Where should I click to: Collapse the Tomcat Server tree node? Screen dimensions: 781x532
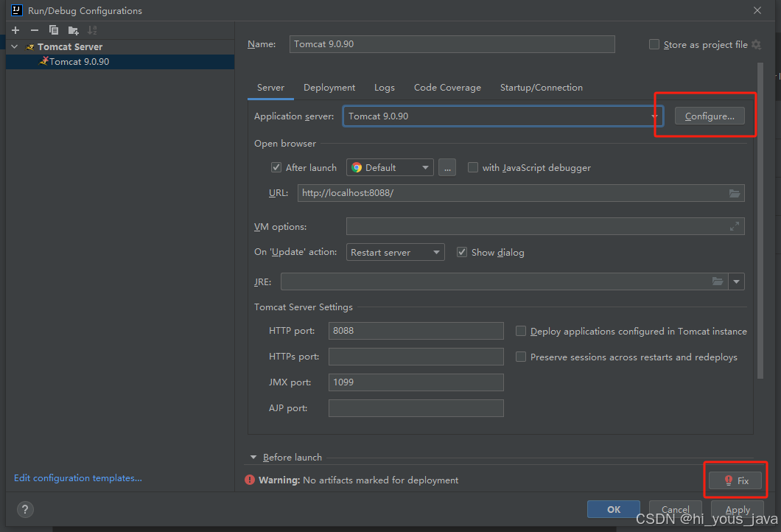coord(15,46)
